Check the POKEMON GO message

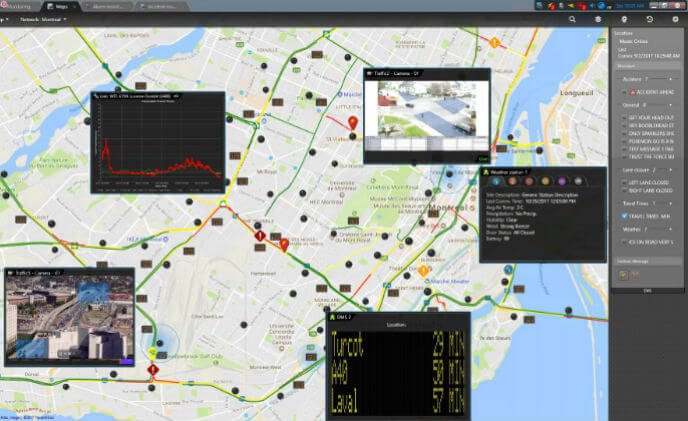624,141
